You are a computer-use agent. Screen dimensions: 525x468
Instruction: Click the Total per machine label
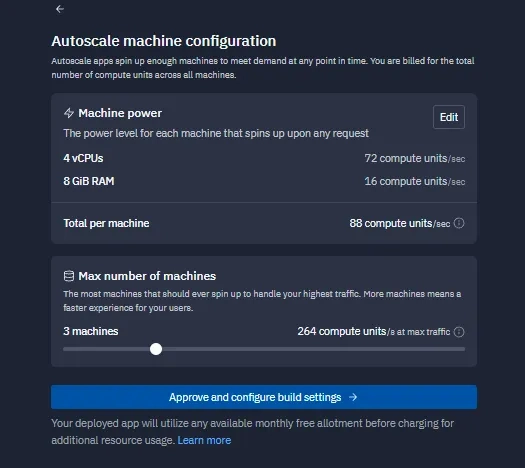(x=106, y=223)
